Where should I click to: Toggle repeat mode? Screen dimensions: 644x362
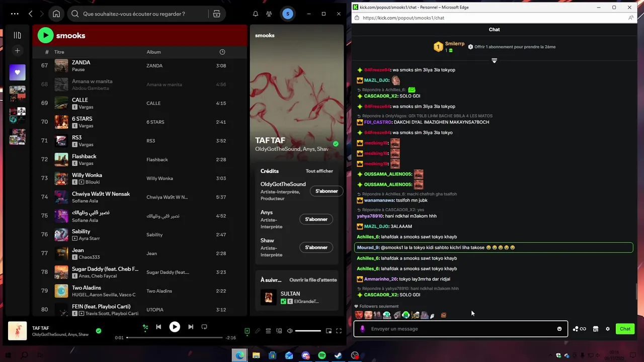204,327
